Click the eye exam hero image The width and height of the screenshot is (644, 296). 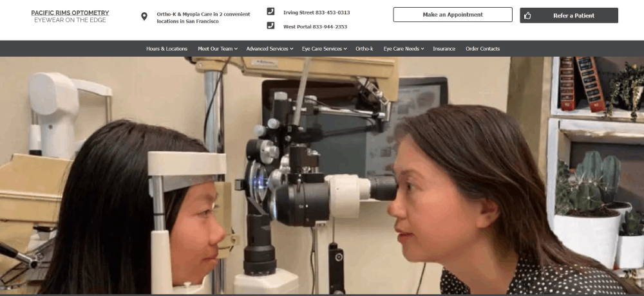click(x=322, y=175)
